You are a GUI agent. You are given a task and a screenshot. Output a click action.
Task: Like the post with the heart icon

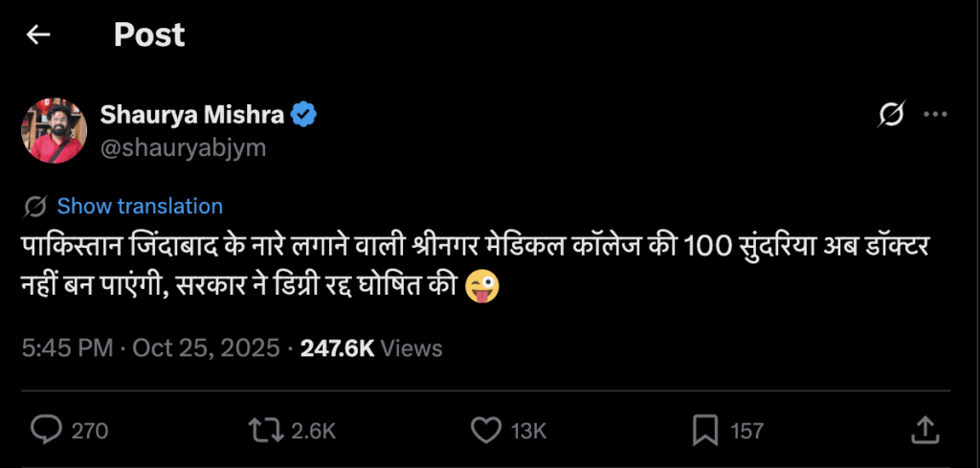pyautogui.click(x=487, y=430)
